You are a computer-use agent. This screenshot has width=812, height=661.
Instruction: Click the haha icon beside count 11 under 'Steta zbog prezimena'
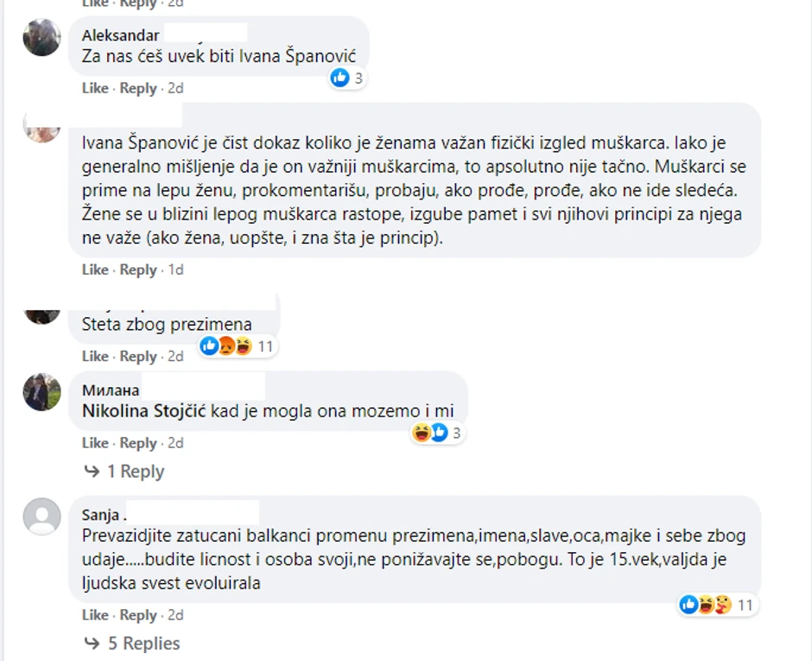[238, 346]
